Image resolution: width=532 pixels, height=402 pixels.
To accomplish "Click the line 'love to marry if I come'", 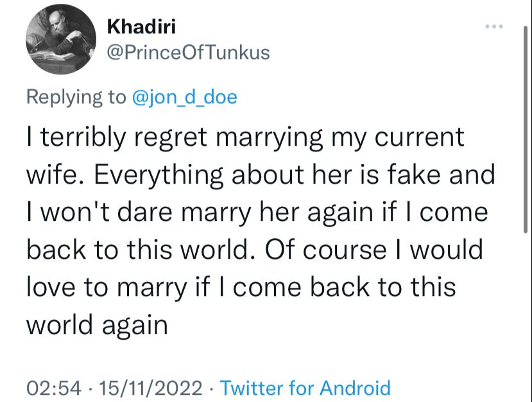I will pyautogui.click(x=241, y=287).
